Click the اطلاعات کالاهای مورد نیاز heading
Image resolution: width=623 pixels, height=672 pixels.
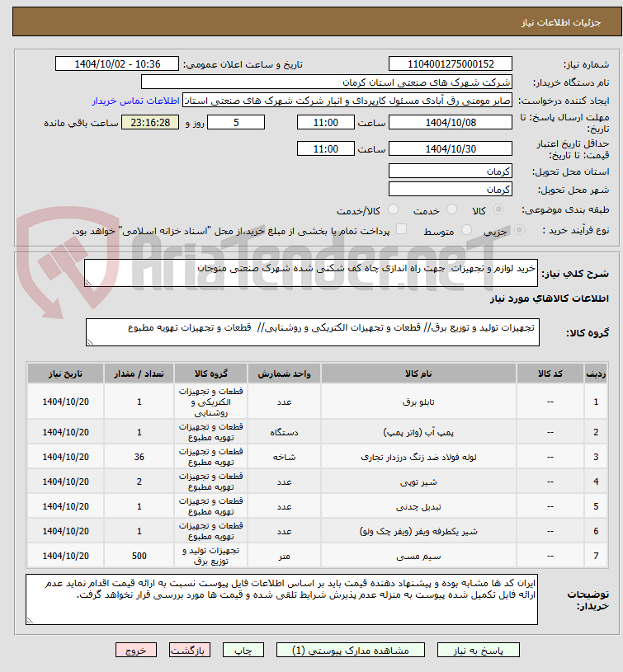(550, 298)
